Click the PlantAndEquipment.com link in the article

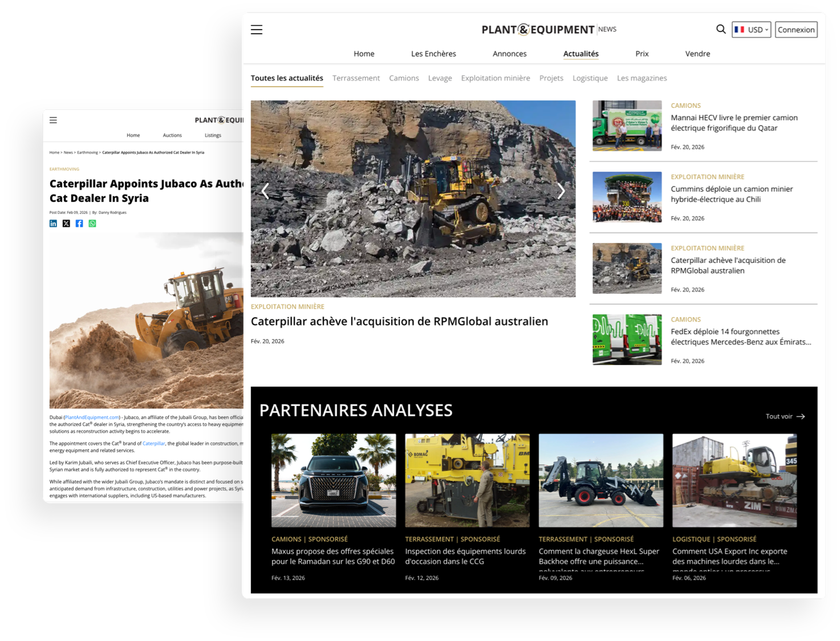92,417
